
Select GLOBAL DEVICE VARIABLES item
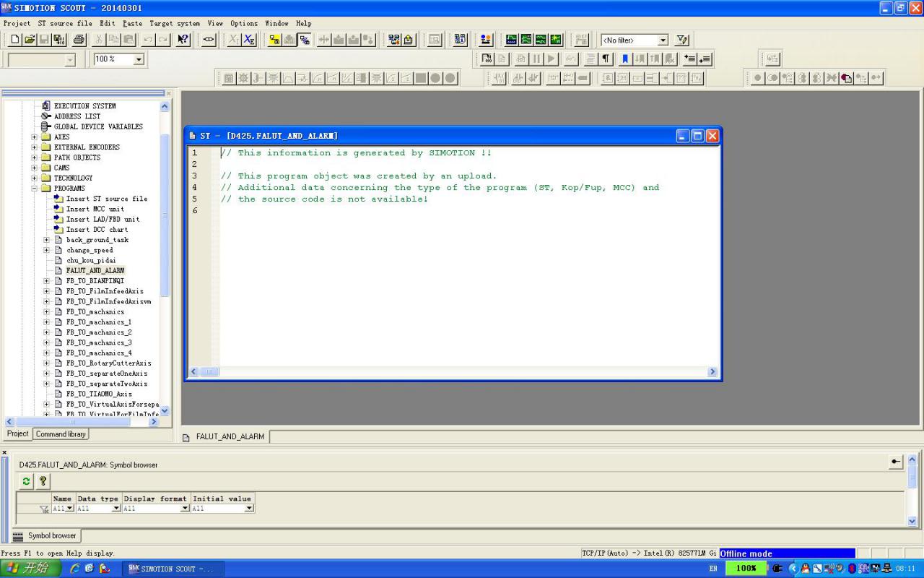(x=98, y=126)
